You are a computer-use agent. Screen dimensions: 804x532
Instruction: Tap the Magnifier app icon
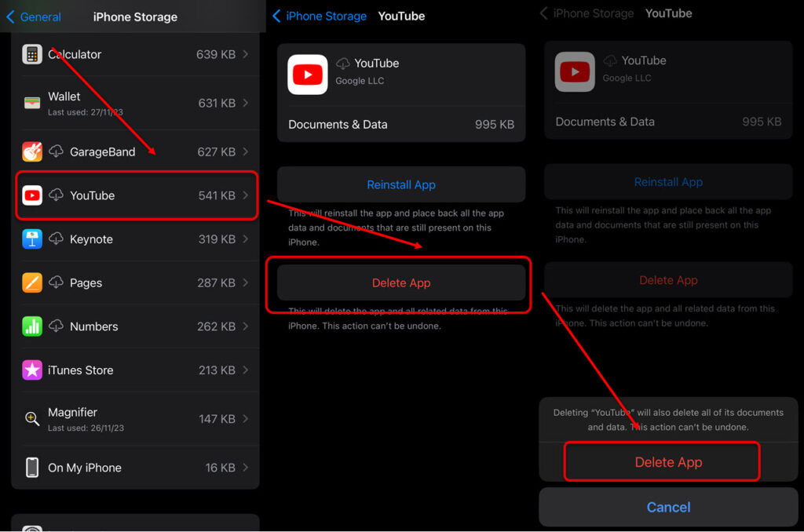[31, 419]
